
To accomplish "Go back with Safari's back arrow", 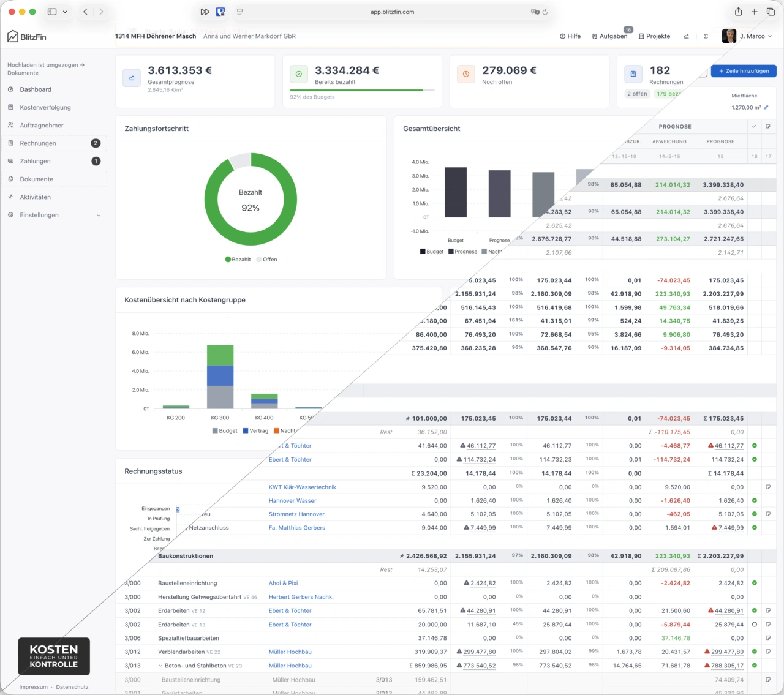I will tap(85, 12).
